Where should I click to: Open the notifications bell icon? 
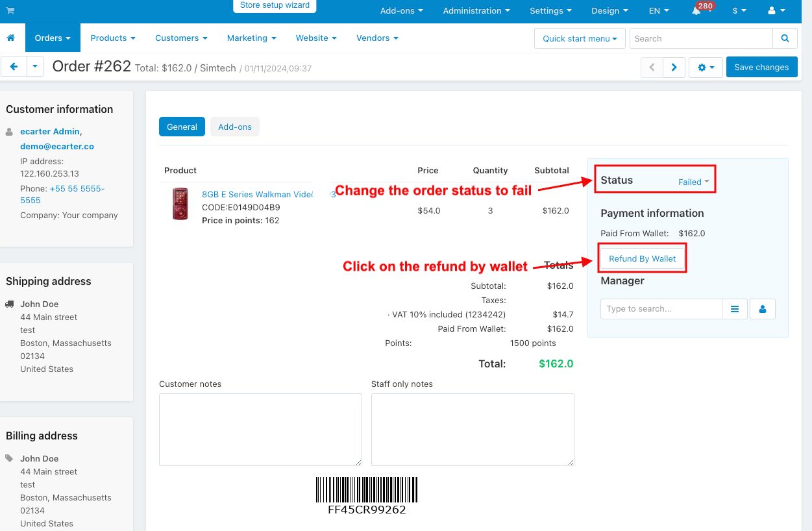(696, 11)
